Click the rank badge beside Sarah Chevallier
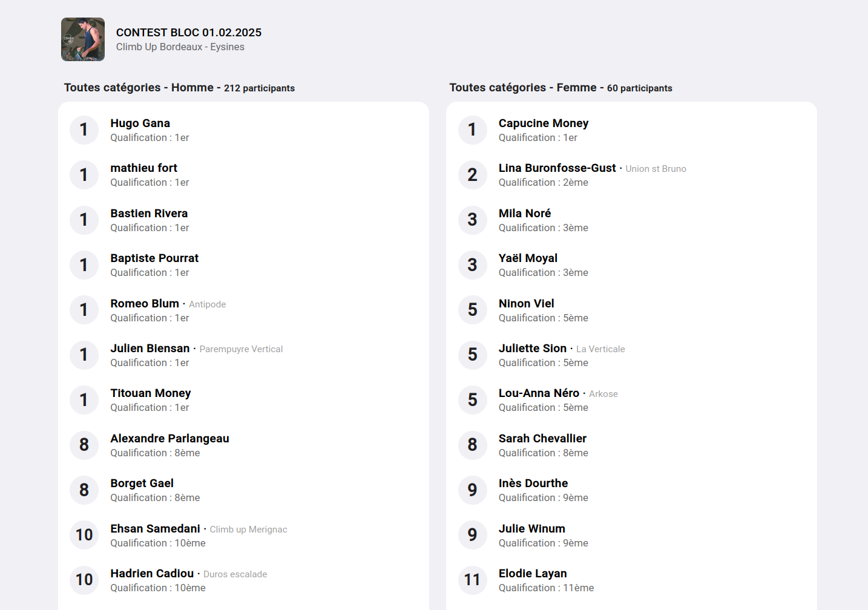Image resolution: width=868 pixels, height=610 pixels. coord(472,445)
